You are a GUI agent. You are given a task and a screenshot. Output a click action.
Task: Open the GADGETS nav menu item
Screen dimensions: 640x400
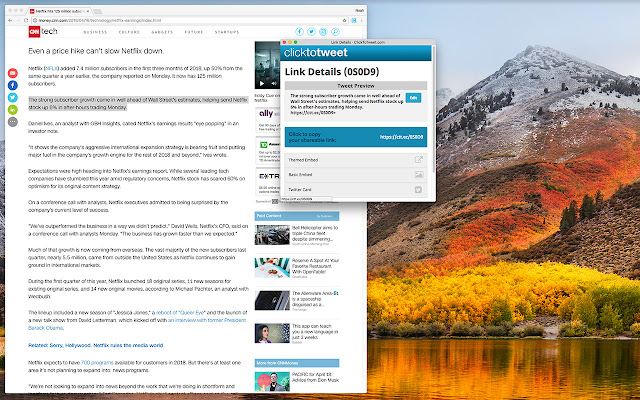162,32
